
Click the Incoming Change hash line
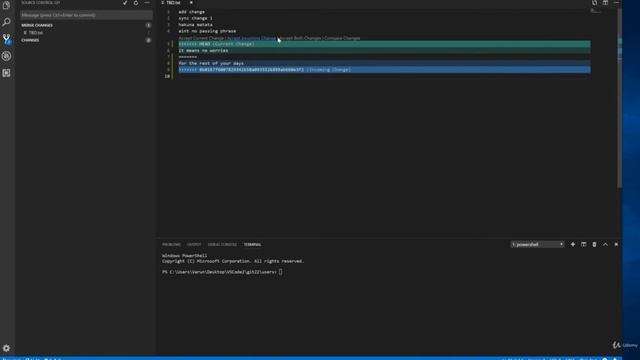point(384,70)
